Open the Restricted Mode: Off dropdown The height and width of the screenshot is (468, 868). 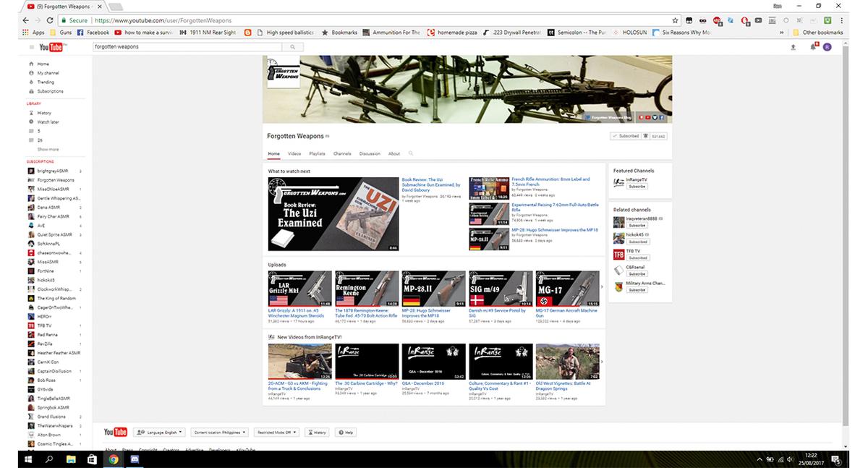click(x=276, y=432)
